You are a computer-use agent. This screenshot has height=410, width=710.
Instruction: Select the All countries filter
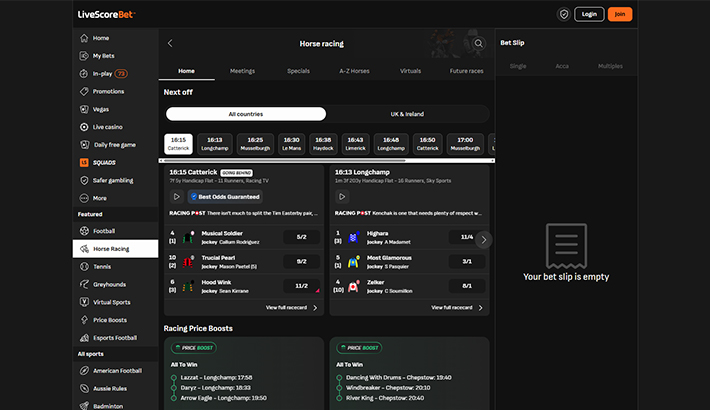[246, 114]
